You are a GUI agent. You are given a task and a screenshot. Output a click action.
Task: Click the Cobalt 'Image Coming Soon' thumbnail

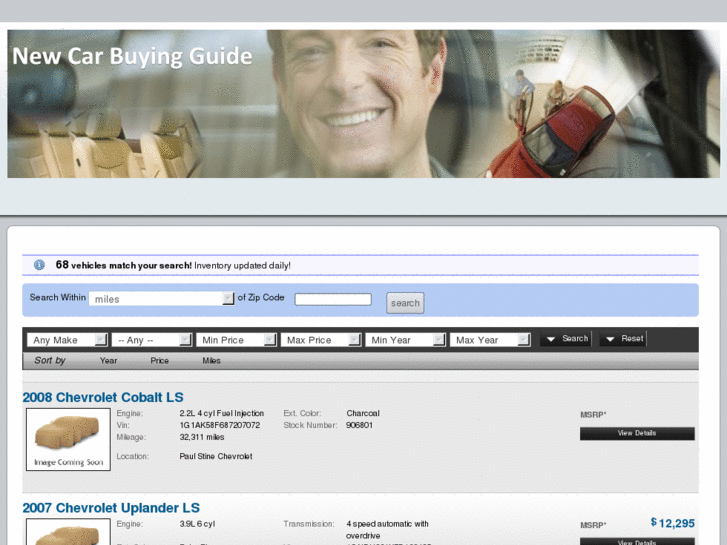click(x=68, y=439)
